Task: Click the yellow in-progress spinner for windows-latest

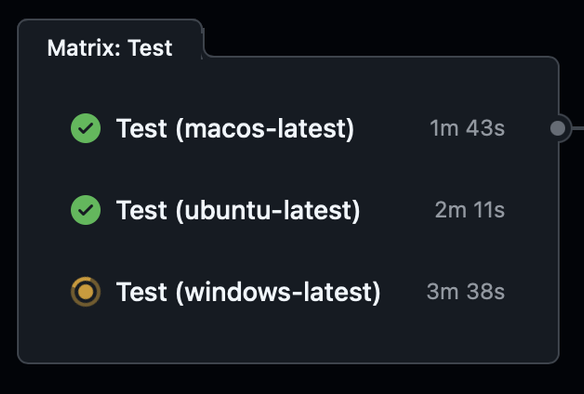Action: (x=86, y=292)
